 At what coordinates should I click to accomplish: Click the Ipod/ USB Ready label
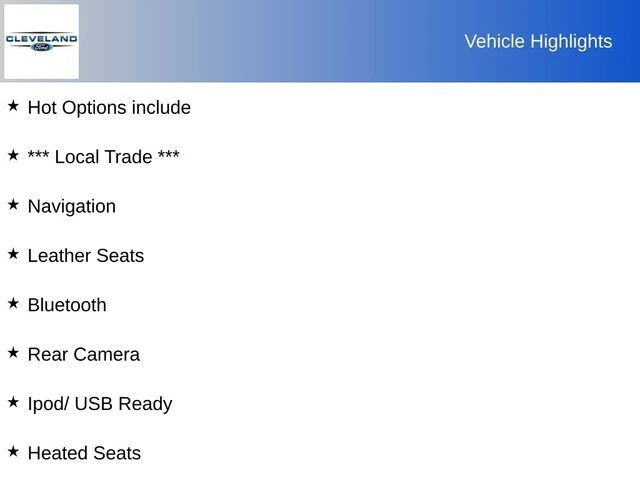[x=100, y=404]
